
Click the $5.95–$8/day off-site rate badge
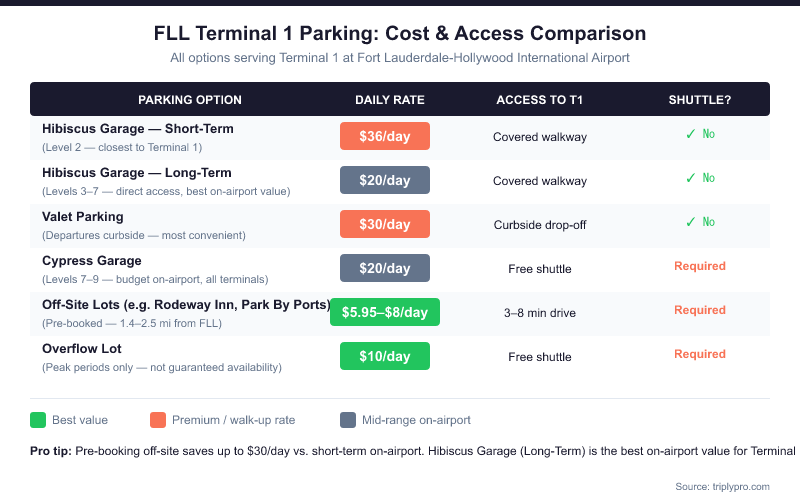(x=385, y=312)
